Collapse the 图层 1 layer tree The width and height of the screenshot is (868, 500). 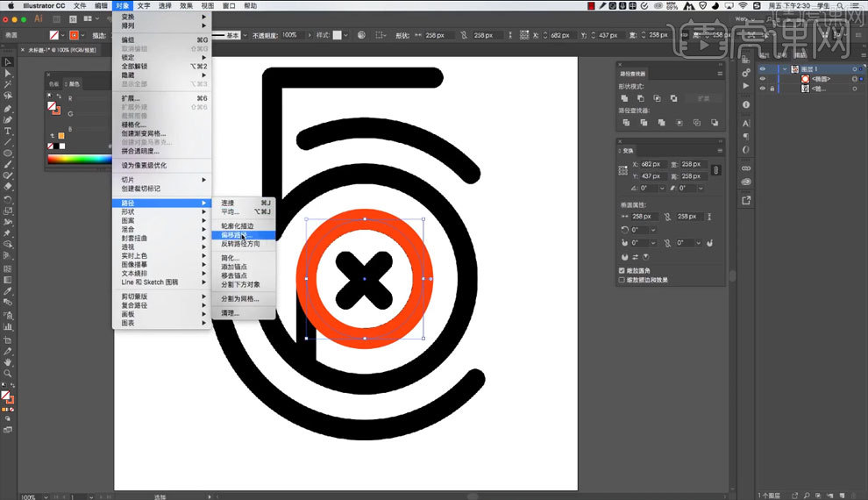tap(785, 69)
